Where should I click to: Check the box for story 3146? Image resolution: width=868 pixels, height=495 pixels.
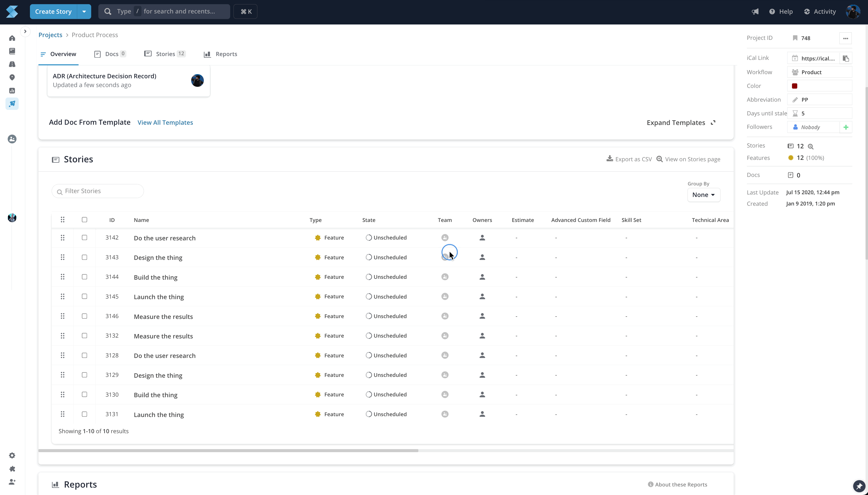[84, 316]
